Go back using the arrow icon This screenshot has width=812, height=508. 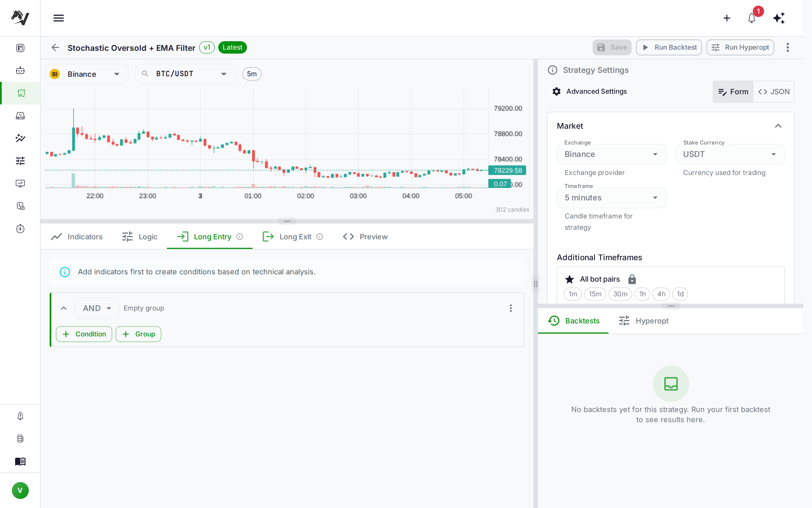click(55, 47)
